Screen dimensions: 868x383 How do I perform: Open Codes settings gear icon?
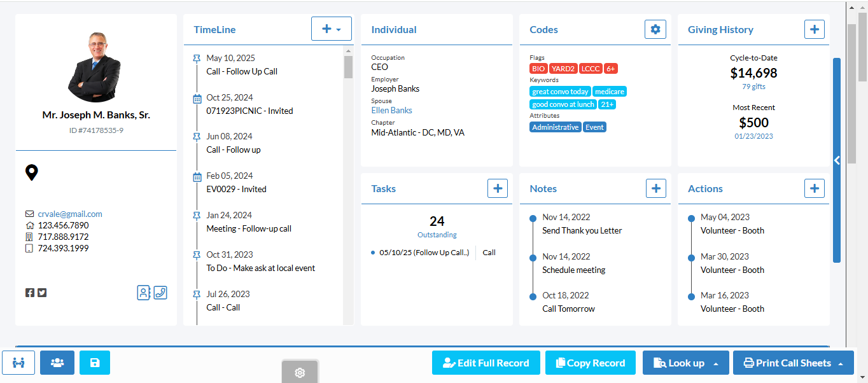tap(655, 29)
